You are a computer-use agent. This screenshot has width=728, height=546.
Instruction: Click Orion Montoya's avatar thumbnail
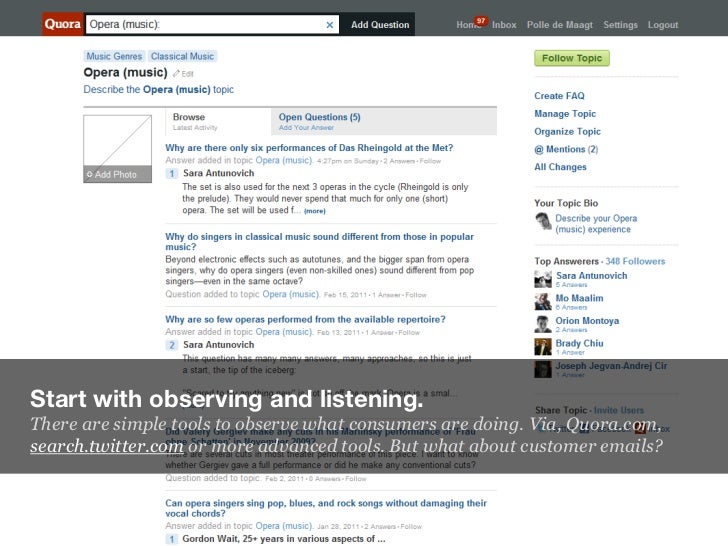tap(543, 324)
